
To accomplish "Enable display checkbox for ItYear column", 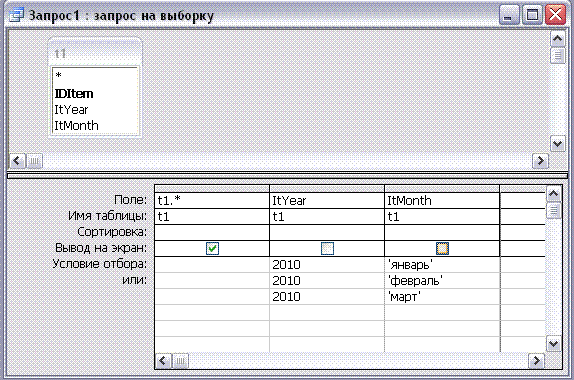I will coord(327,249).
